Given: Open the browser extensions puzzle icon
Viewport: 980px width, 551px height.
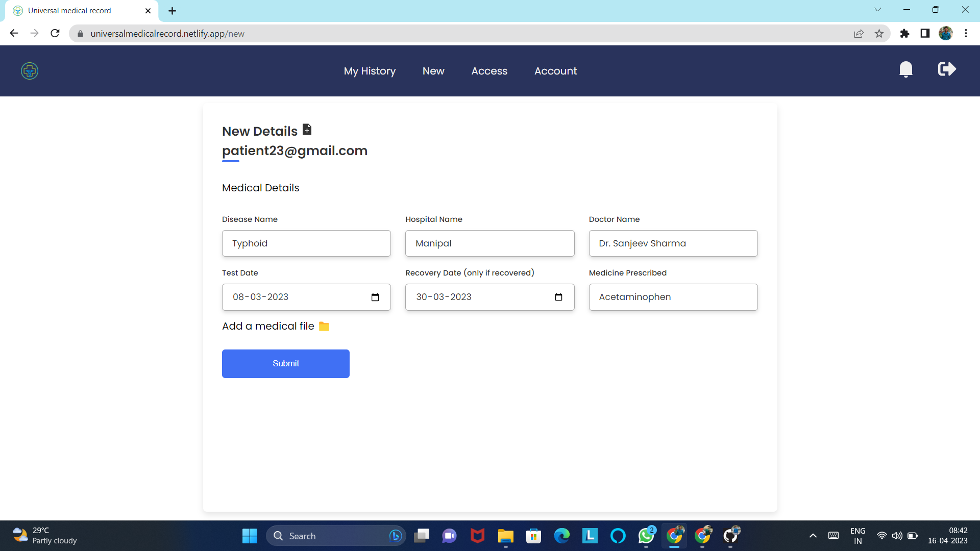Looking at the screenshot, I should [905, 33].
